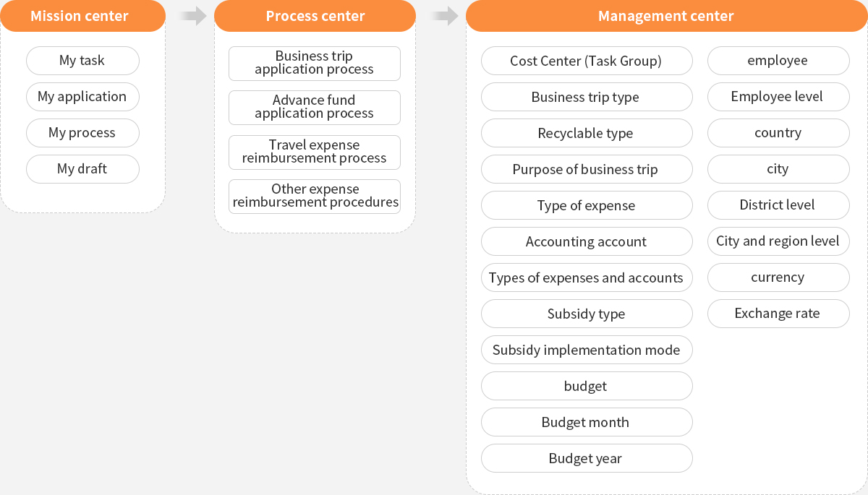Click the Management center header
This screenshot has height=495, width=868.
666,16
